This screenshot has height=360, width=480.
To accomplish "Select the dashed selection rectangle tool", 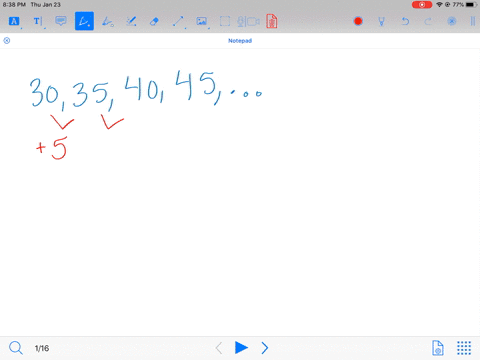I will [x=225, y=21].
